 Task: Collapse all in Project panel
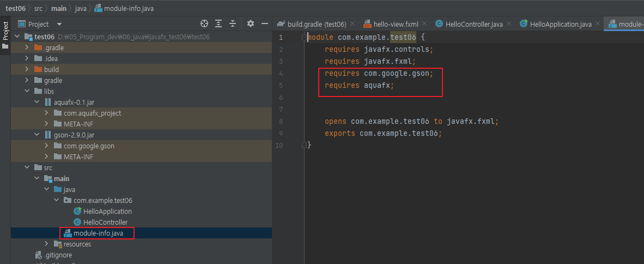coord(233,24)
